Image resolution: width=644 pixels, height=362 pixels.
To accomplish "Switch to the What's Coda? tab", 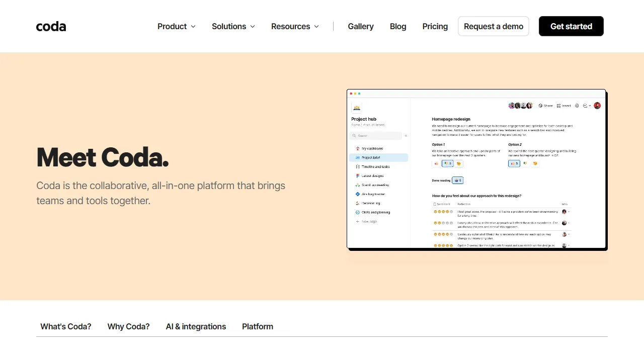I will coord(66,326).
